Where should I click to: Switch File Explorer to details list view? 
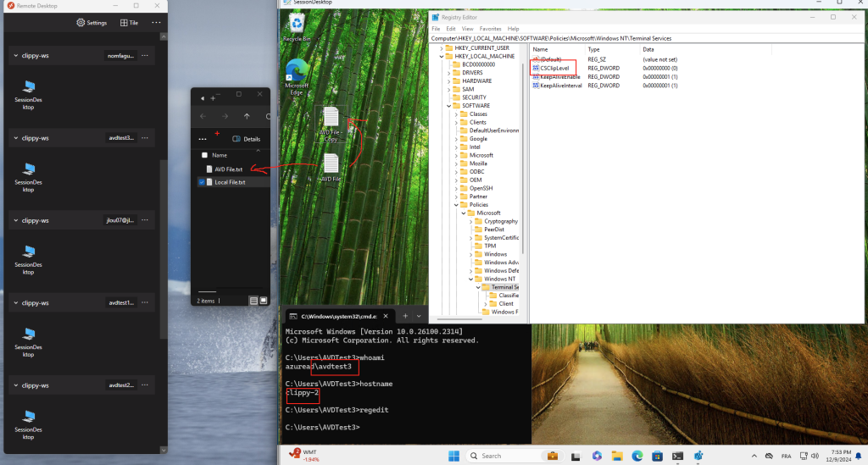[x=253, y=301]
